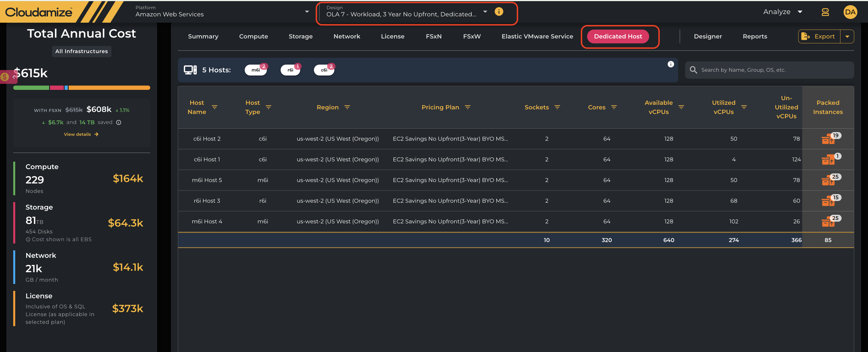
Task: Filter by Region column
Action: pyautogui.click(x=347, y=107)
